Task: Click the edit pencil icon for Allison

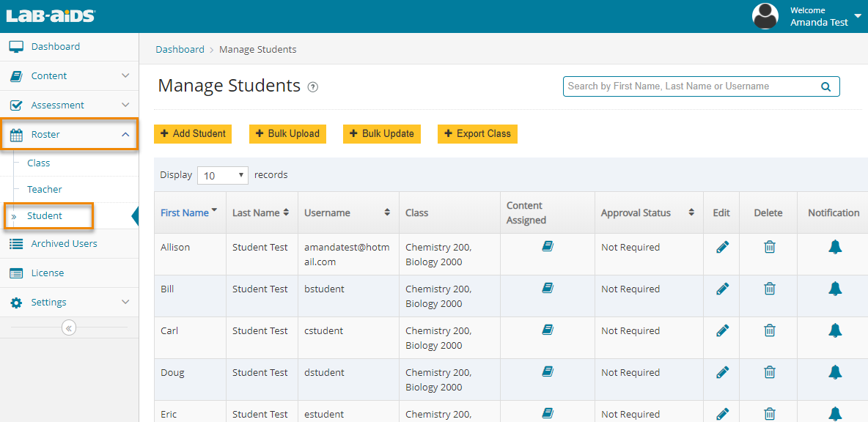Action: coord(722,248)
